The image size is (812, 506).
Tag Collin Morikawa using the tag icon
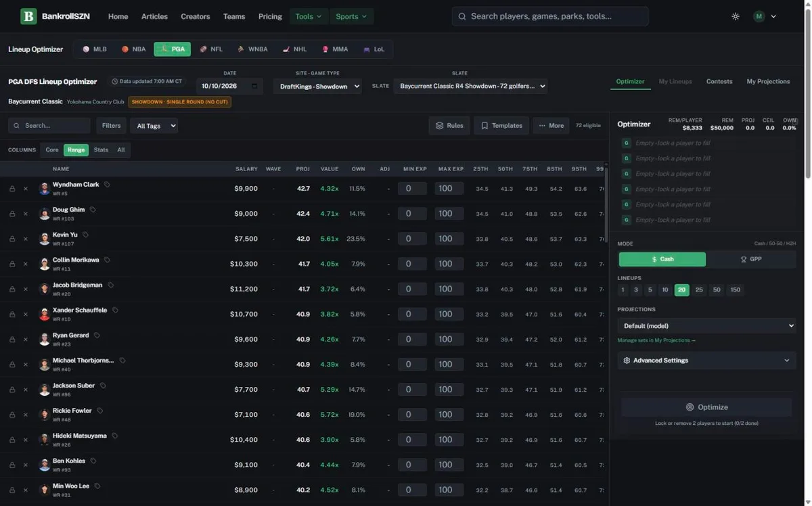pyautogui.click(x=107, y=260)
